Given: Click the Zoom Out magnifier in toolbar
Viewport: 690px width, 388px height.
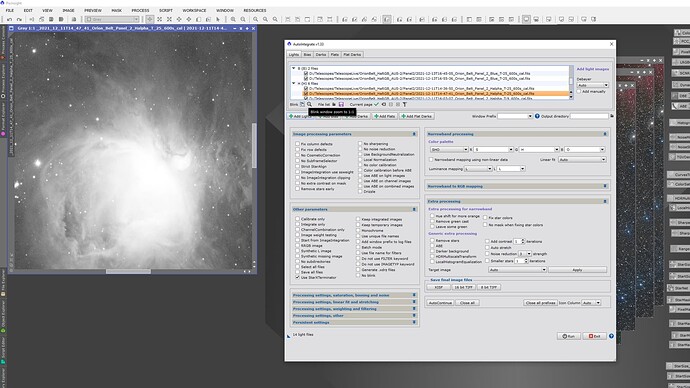Looking at the screenshot, I should (243, 19).
